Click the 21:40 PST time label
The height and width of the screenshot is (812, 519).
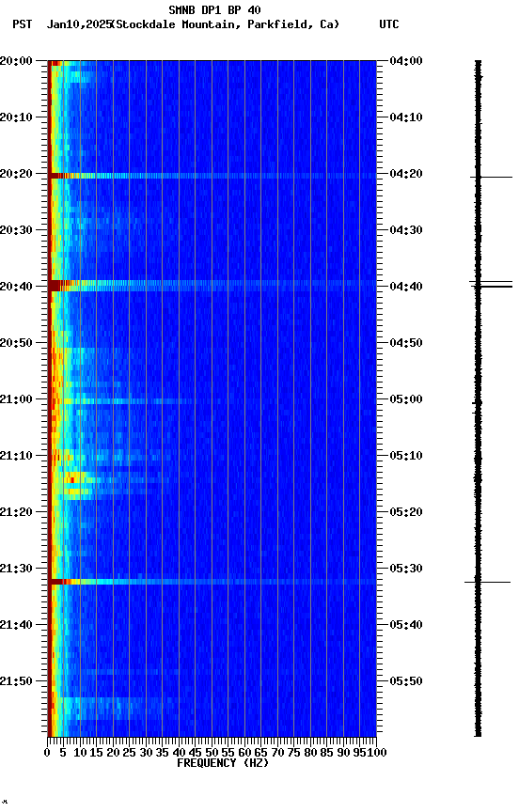(16, 625)
